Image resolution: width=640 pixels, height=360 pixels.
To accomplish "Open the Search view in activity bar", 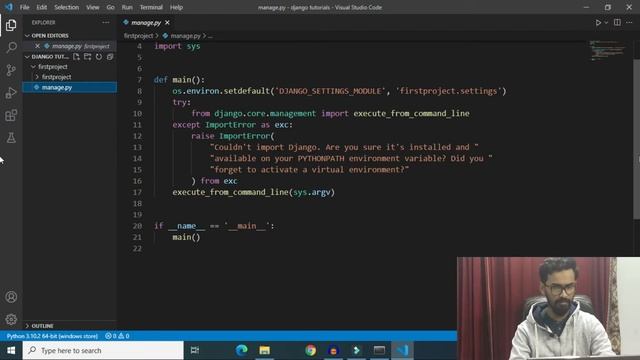I will 11,47.
